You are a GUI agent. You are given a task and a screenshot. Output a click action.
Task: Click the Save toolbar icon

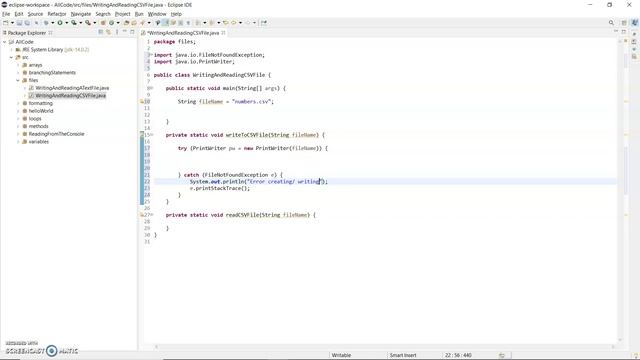pos(19,23)
